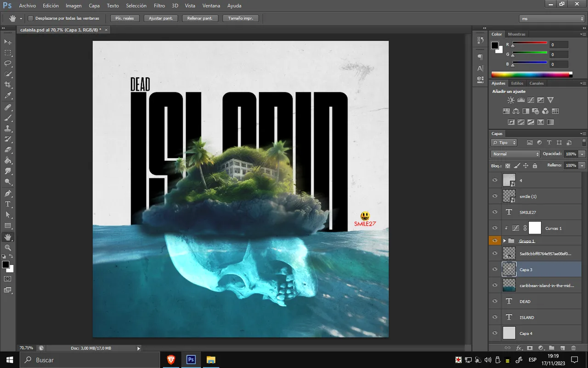Select the Brush tool

coord(8,118)
